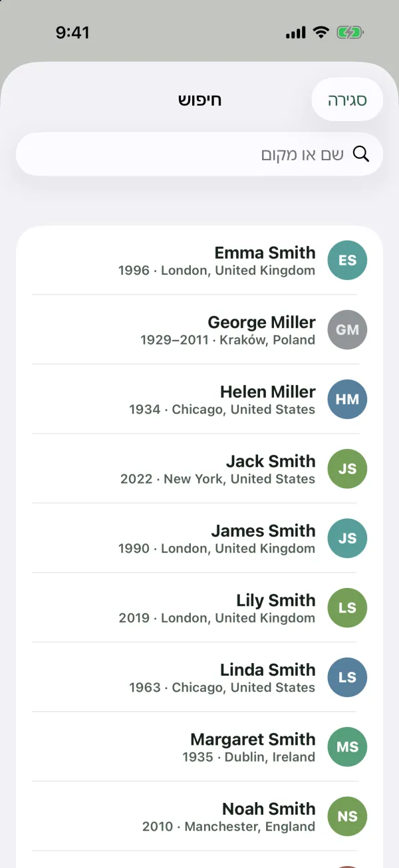Open Emma Smith's profile row
Viewport: 399px width, 868px height.
(x=199, y=260)
